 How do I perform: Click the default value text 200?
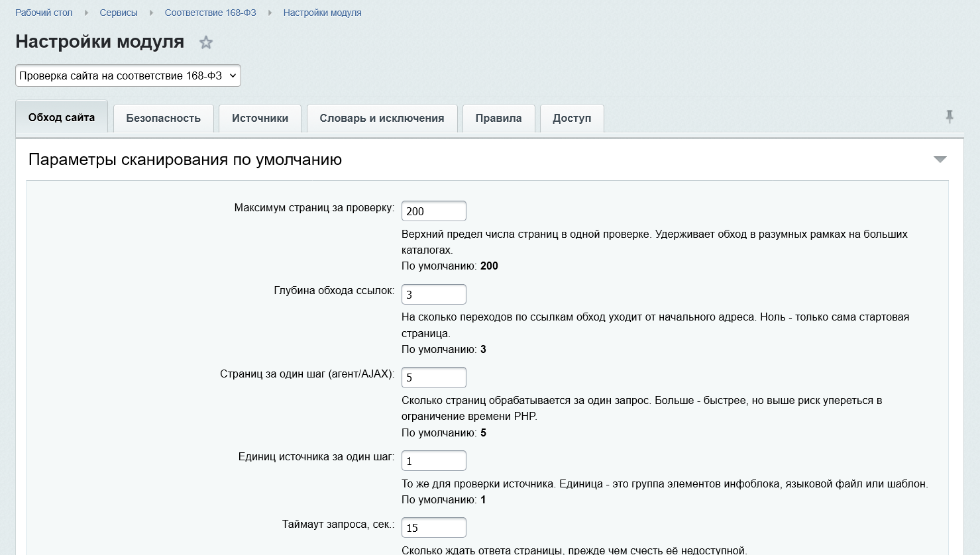pos(489,266)
